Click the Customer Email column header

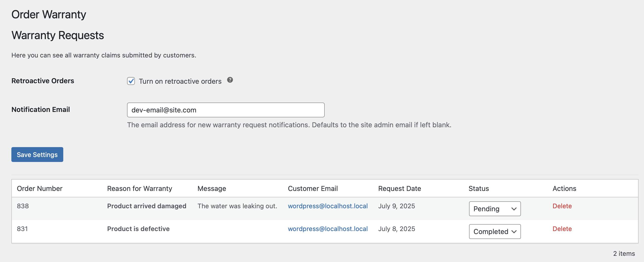click(x=313, y=188)
